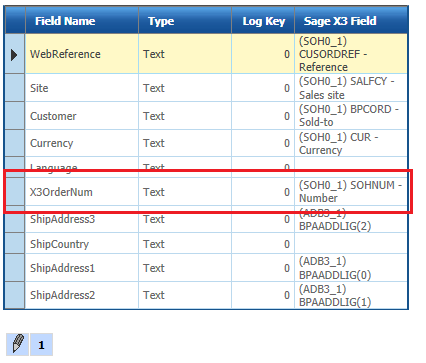The image size is (426, 363).
Task: Select the ShipCountry row header
Action: coord(15,244)
